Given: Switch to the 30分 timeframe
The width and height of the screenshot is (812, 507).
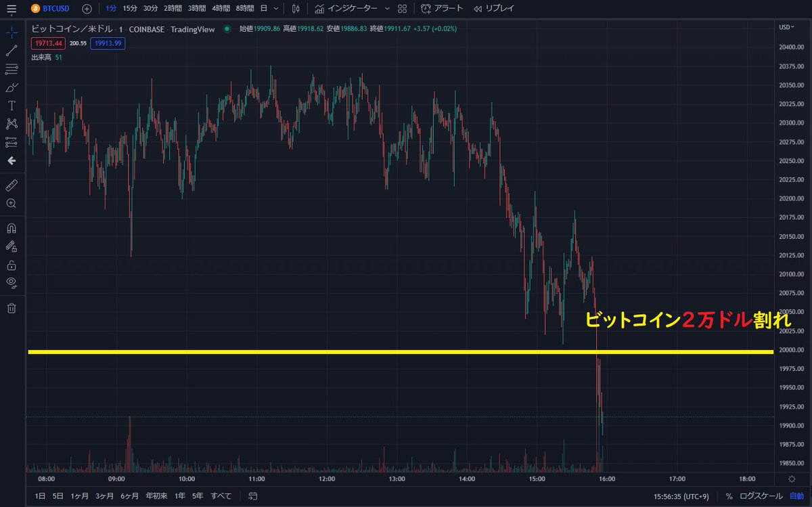Looking at the screenshot, I should pos(150,9).
